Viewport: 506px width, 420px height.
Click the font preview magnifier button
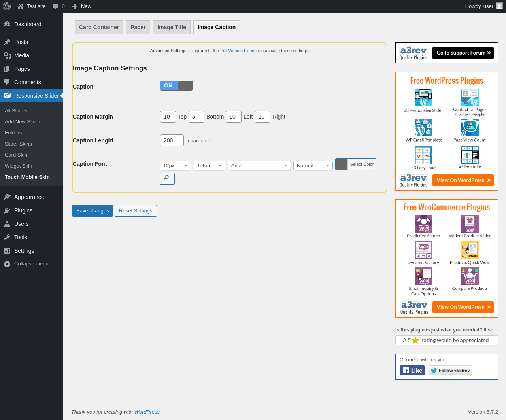167,179
